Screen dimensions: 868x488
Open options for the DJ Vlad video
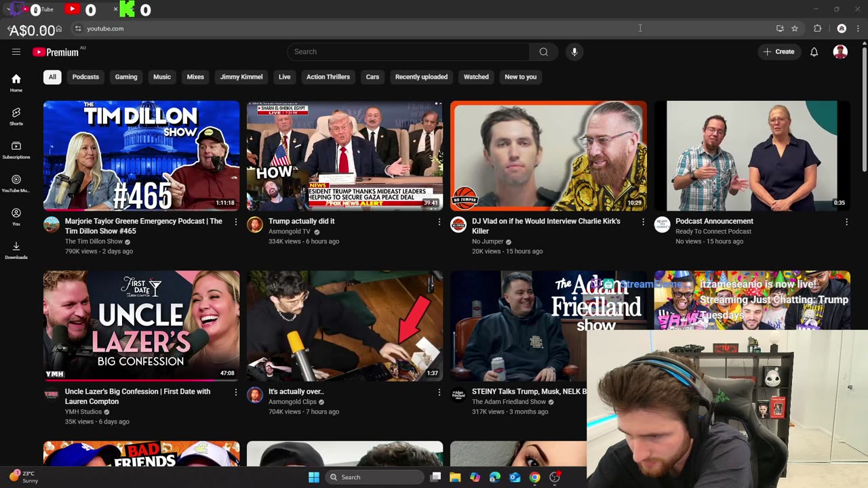click(643, 222)
